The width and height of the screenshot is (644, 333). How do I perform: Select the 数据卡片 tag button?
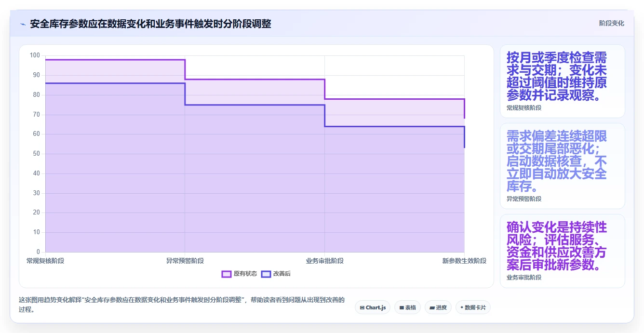[473, 307]
